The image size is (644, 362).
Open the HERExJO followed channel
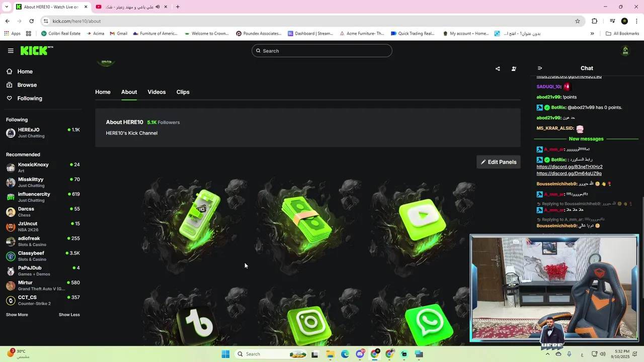pyautogui.click(x=43, y=133)
